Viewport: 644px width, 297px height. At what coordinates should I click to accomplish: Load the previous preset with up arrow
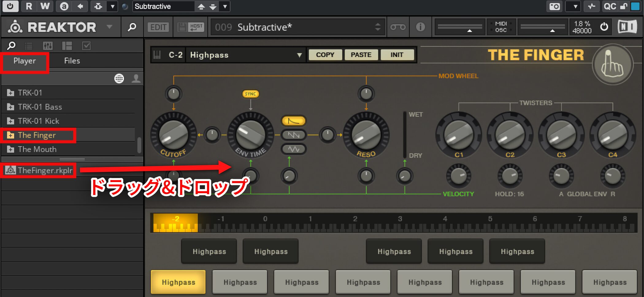click(201, 6)
